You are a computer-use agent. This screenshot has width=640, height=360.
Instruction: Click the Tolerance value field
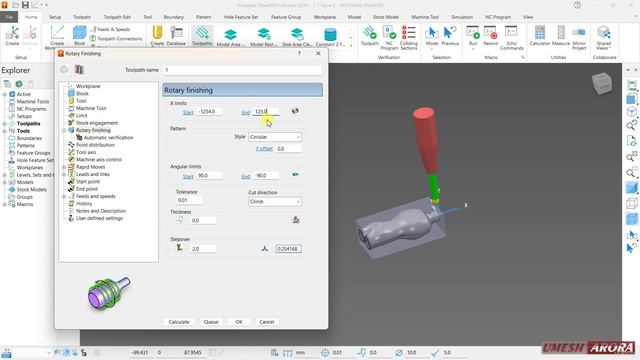189,200
